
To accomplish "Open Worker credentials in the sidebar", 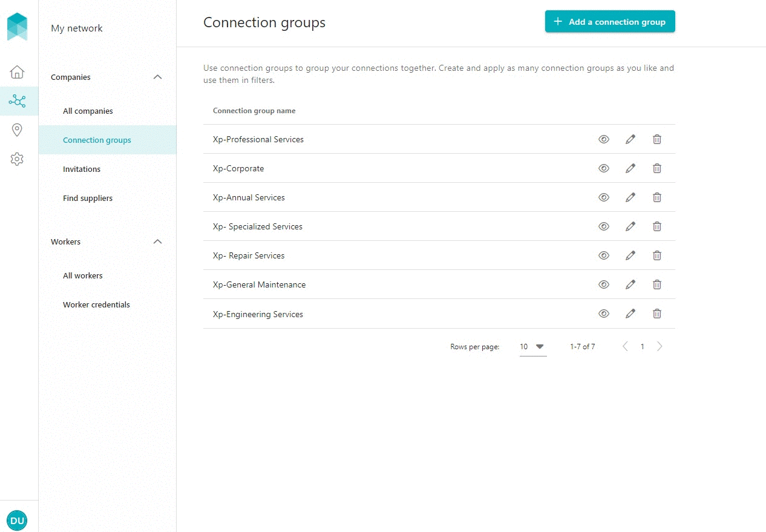I will coord(108,304).
